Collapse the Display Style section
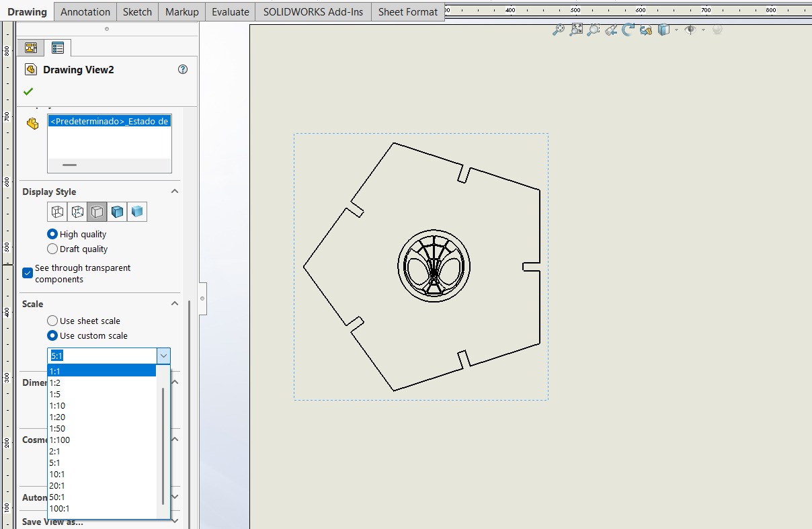Image resolution: width=812 pixels, height=529 pixels. (175, 192)
